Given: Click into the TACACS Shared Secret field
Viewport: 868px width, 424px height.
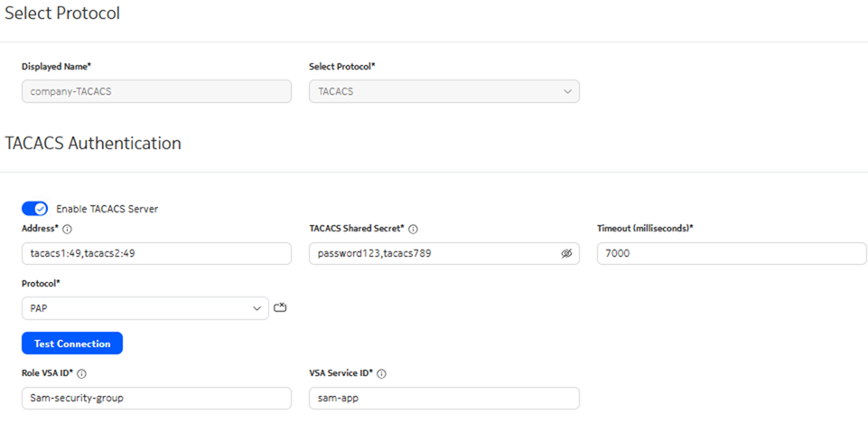Looking at the screenshot, I should click(x=434, y=254).
